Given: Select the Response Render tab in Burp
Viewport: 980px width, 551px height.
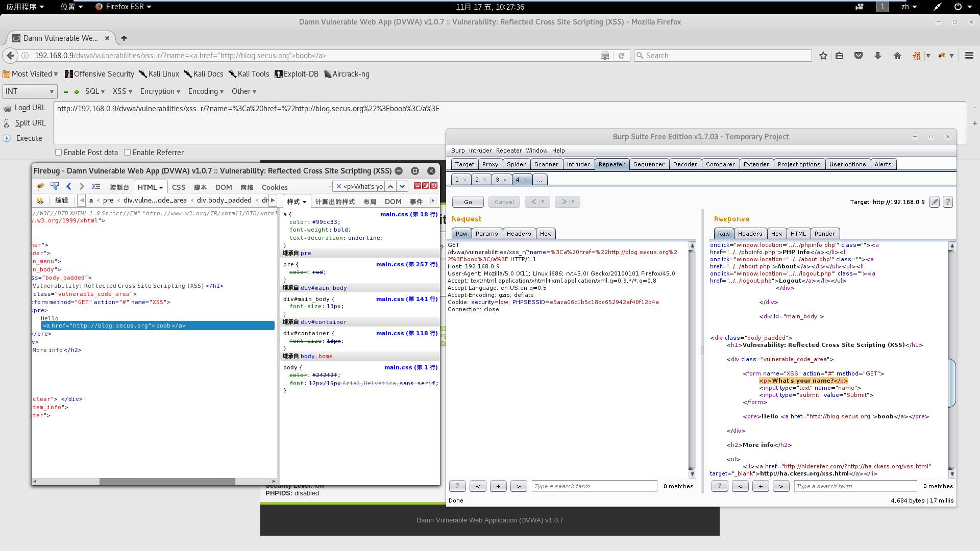Looking at the screenshot, I should [x=824, y=234].
